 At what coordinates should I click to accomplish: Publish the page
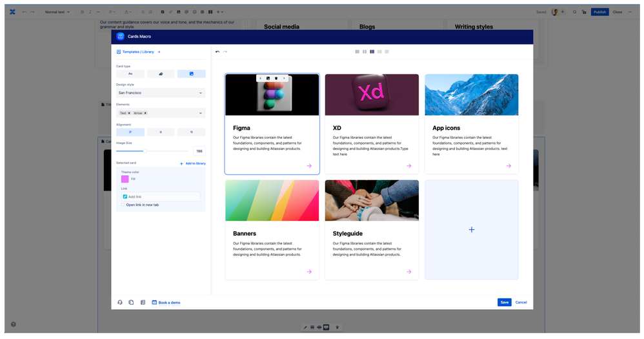tap(599, 12)
